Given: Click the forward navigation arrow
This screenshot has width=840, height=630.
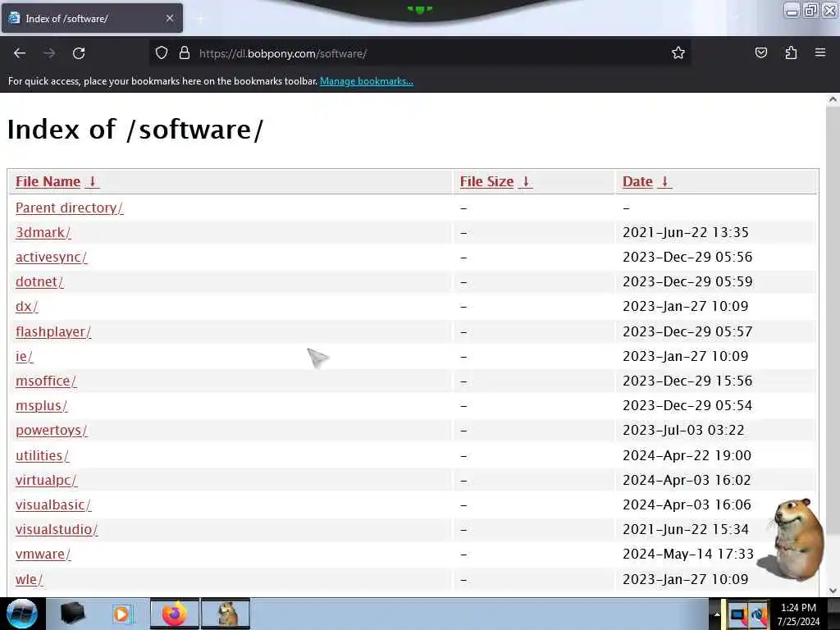Looking at the screenshot, I should [x=49, y=53].
